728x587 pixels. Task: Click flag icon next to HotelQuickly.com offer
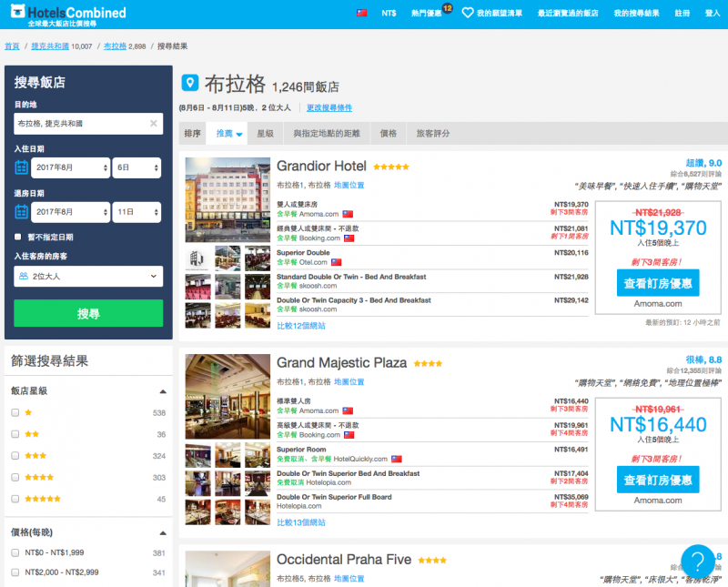(x=397, y=460)
